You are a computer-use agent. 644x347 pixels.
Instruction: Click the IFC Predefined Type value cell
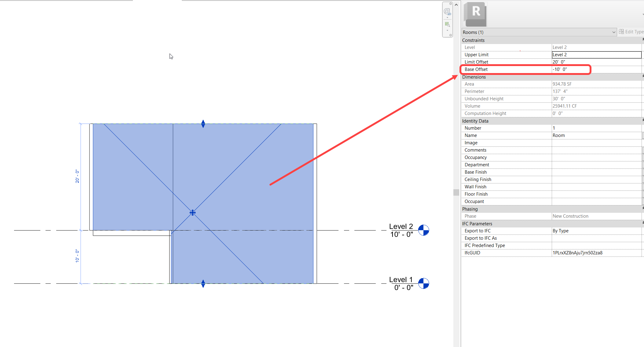pos(597,245)
